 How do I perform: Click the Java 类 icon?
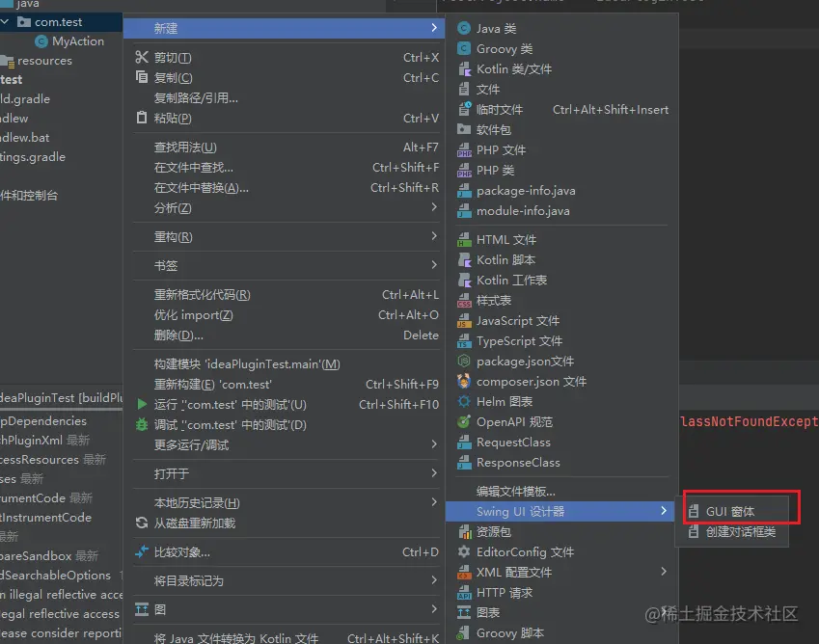(464, 28)
